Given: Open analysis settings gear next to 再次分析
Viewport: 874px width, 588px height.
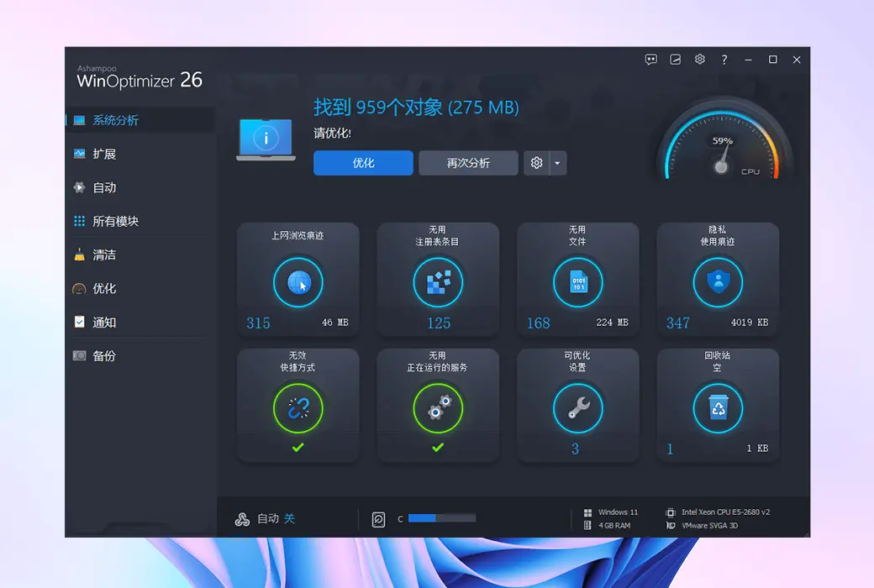Looking at the screenshot, I should coord(536,163).
